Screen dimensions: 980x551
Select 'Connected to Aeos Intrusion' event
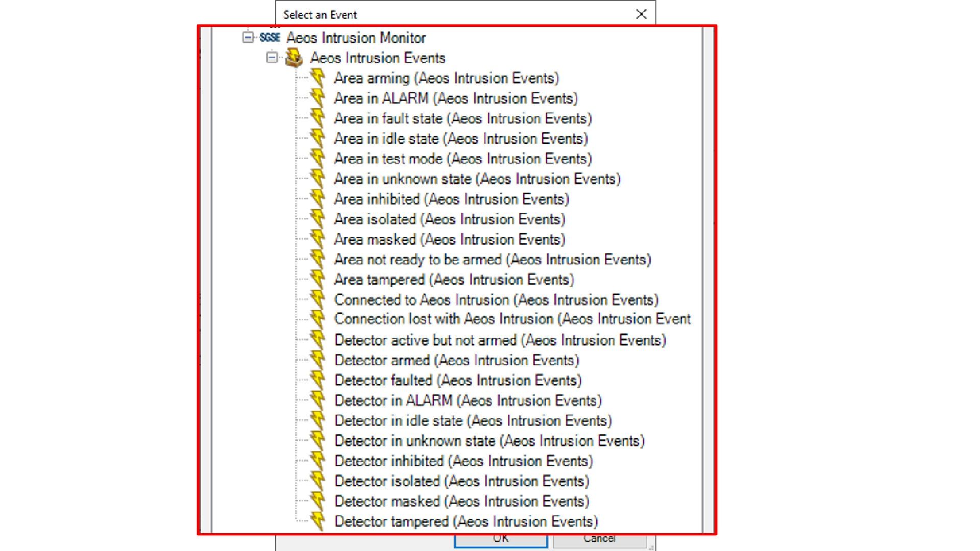click(496, 299)
